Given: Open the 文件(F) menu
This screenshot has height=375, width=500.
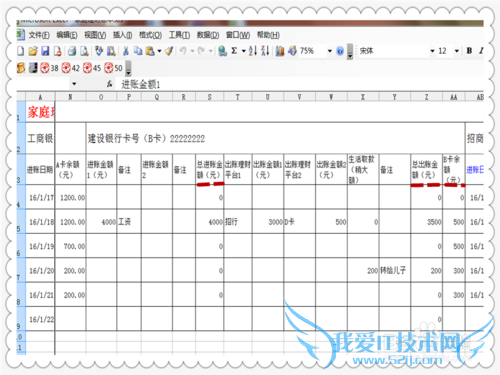Looking at the screenshot, I should [39, 35].
